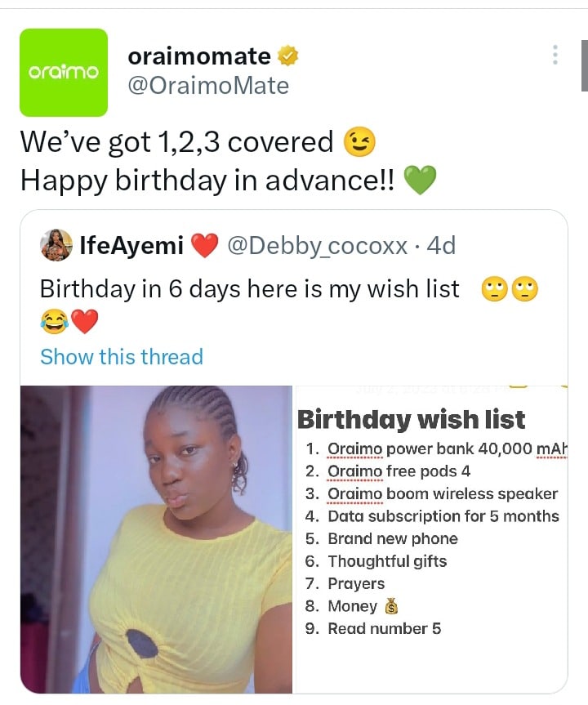Click IfeAyemi's small profile avatar

[x=56, y=245]
